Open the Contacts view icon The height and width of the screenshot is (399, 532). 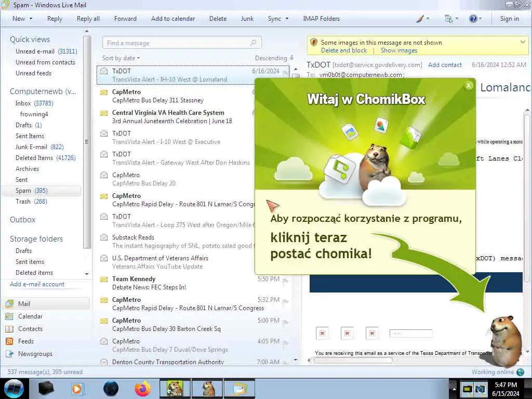click(9, 329)
